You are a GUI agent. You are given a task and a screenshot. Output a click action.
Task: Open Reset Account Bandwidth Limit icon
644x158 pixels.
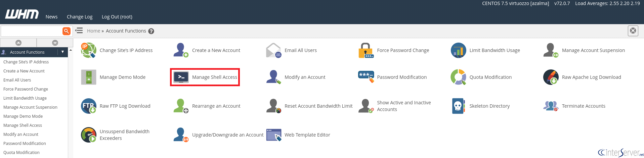tap(273, 106)
